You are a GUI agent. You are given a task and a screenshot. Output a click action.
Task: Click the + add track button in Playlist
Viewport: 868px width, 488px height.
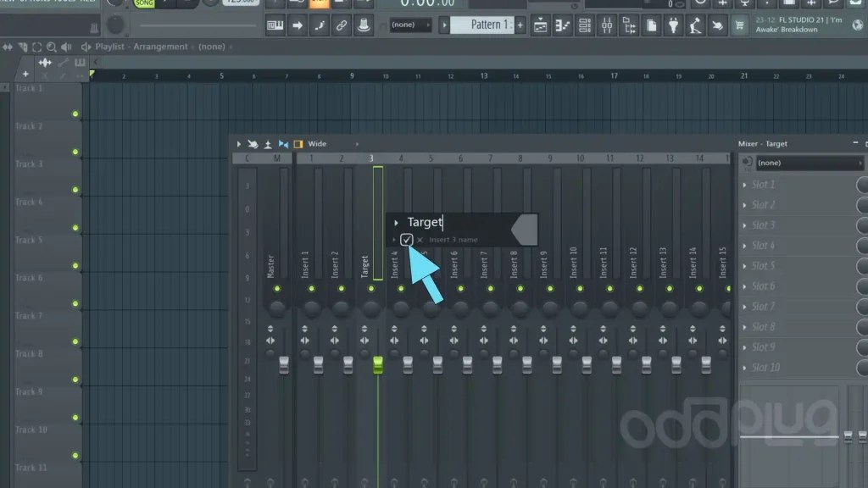click(25, 74)
